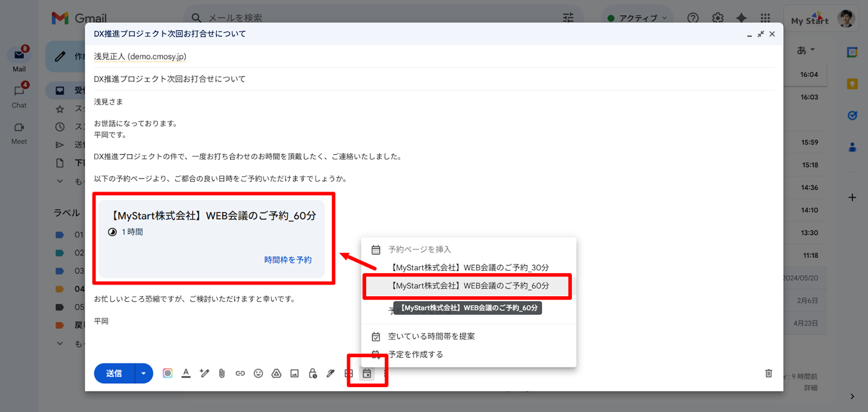Screen dimensions: 868x412
Task: Discard draft with the trash icon
Action: coord(769,373)
